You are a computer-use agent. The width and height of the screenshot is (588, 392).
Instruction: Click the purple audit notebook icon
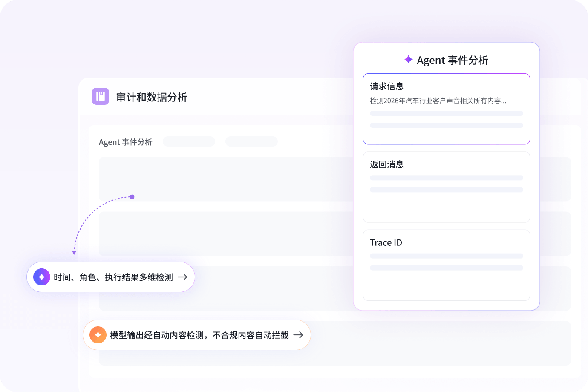click(x=101, y=96)
